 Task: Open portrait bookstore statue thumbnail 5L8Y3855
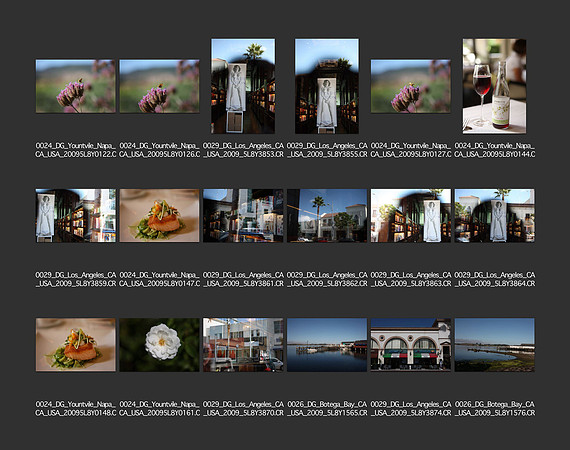click(x=327, y=86)
